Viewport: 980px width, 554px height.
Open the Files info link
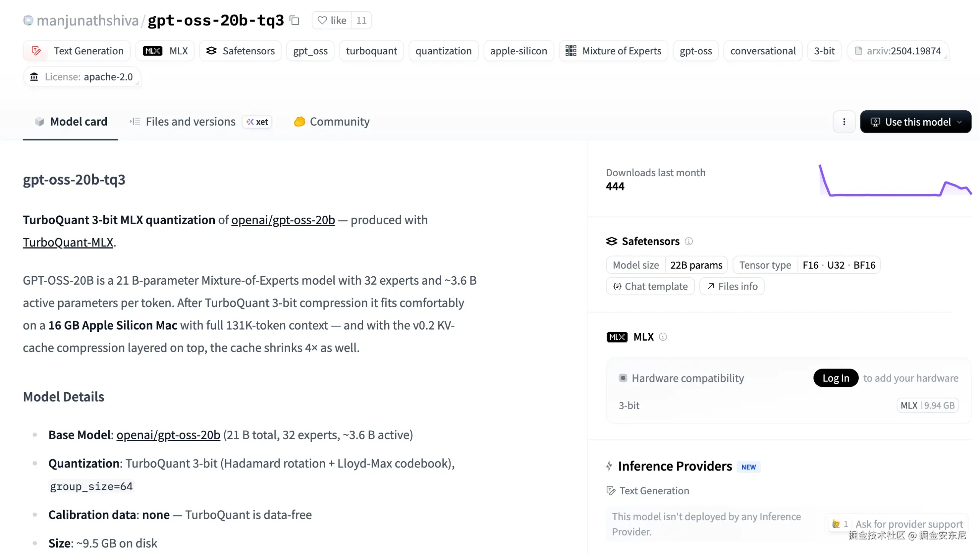[x=732, y=286]
